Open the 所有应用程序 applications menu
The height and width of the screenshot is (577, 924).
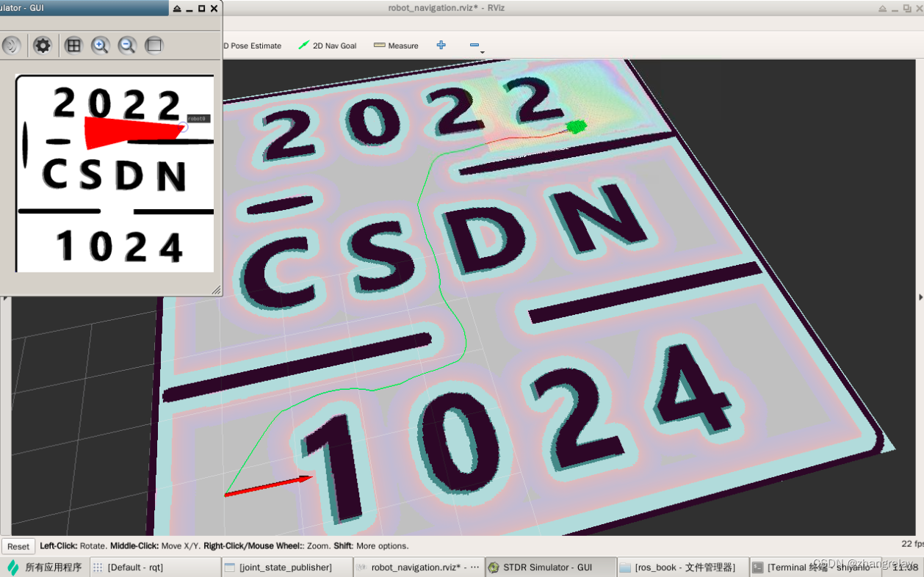click(x=44, y=567)
